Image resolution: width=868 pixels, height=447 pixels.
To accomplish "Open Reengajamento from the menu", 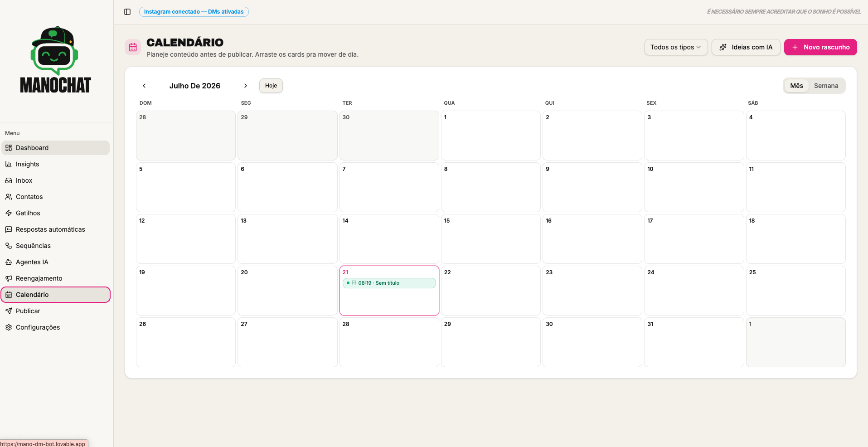I will pos(55,278).
